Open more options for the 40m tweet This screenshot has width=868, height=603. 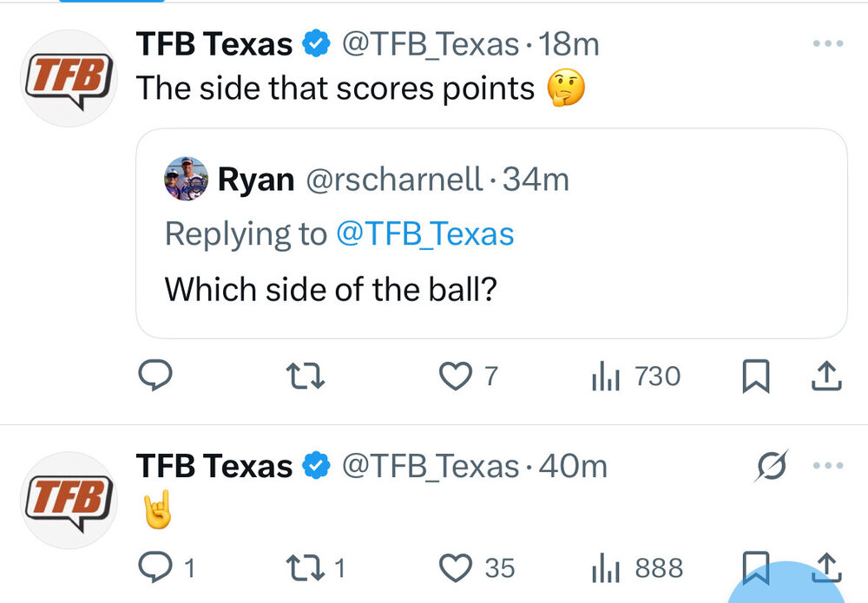point(825,466)
